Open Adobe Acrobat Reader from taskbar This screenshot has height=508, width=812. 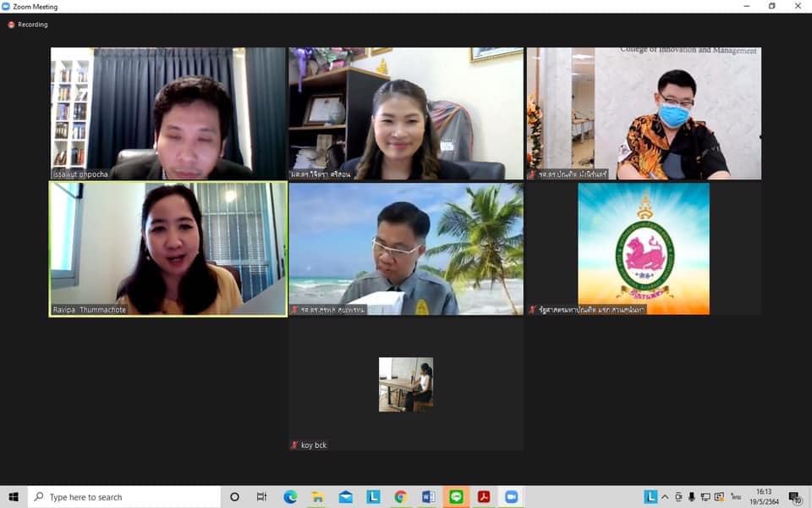tap(484, 497)
